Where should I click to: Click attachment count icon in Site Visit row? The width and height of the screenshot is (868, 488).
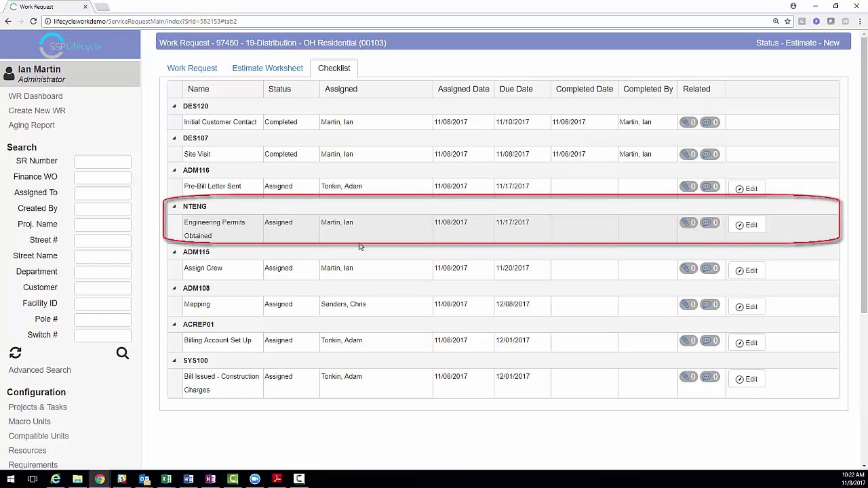pos(688,154)
